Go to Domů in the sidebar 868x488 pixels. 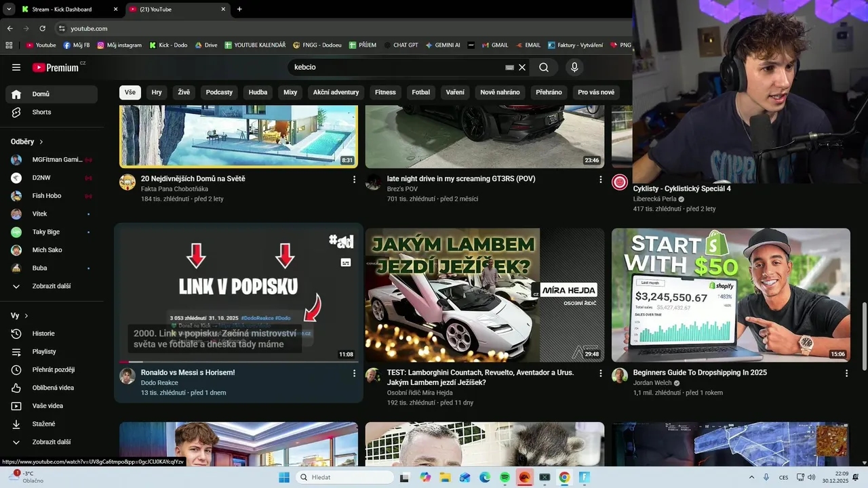coord(52,94)
